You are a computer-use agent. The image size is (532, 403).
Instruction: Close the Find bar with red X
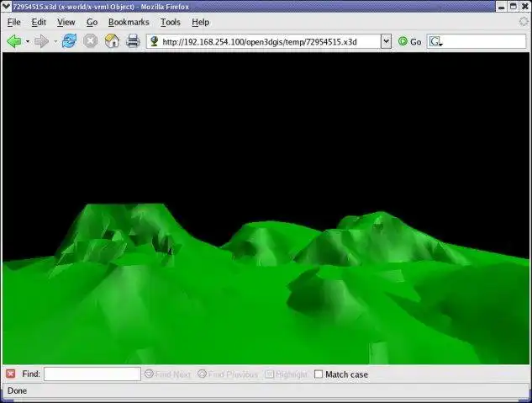click(11, 374)
